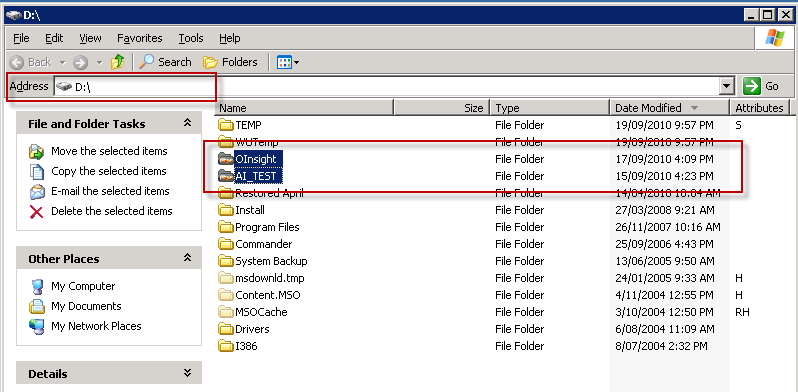Screen dimensions: 798x392
Task: Open the File menu
Action: [21, 38]
